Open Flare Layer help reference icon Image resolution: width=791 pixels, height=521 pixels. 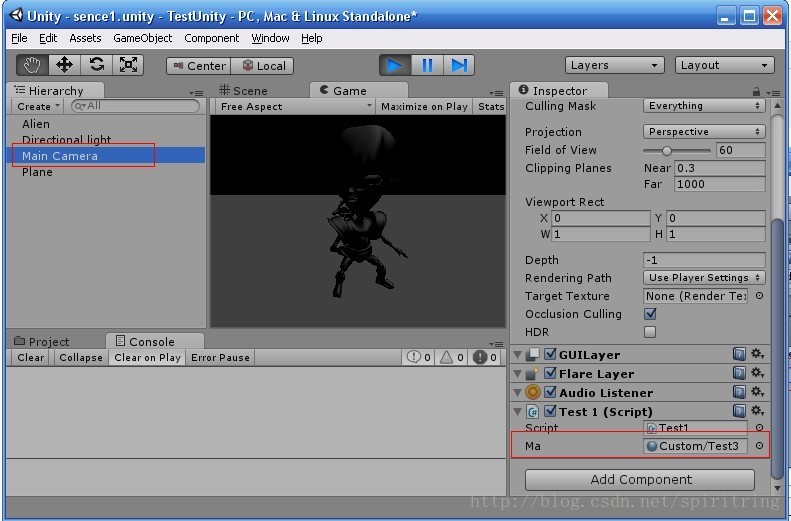click(x=739, y=373)
